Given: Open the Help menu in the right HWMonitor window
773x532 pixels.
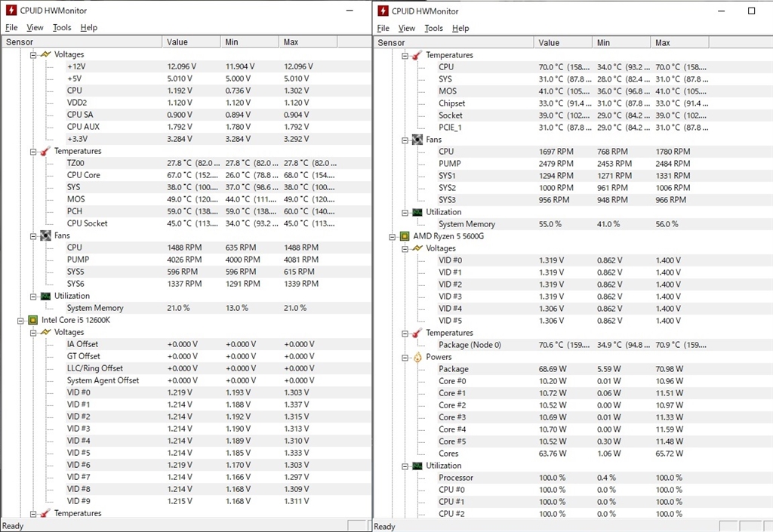Looking at the screenshot, I should [460, 28].
